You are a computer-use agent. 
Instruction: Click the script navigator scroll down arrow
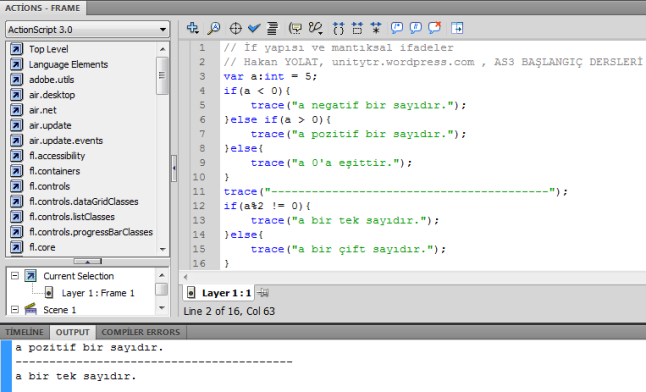click(162, 308)
